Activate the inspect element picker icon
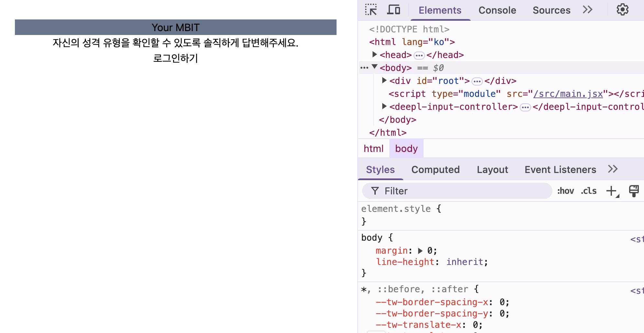 (x=371, y=10)
